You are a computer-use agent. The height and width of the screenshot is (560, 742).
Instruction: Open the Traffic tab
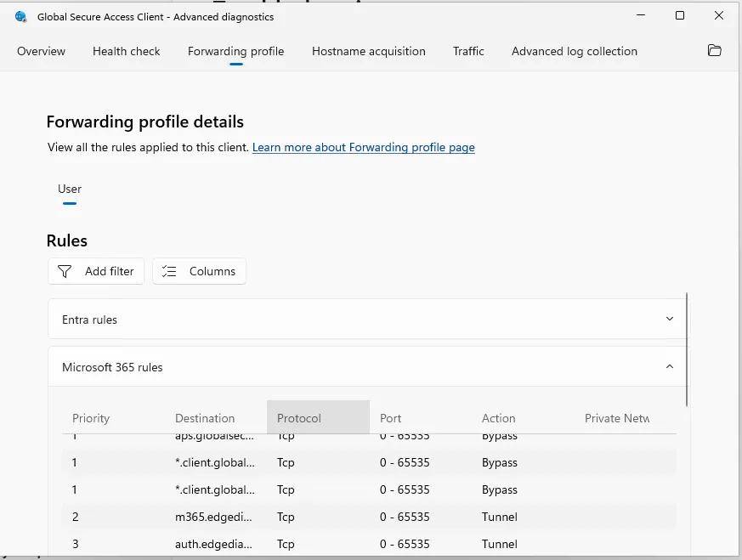tap(468, 51)
